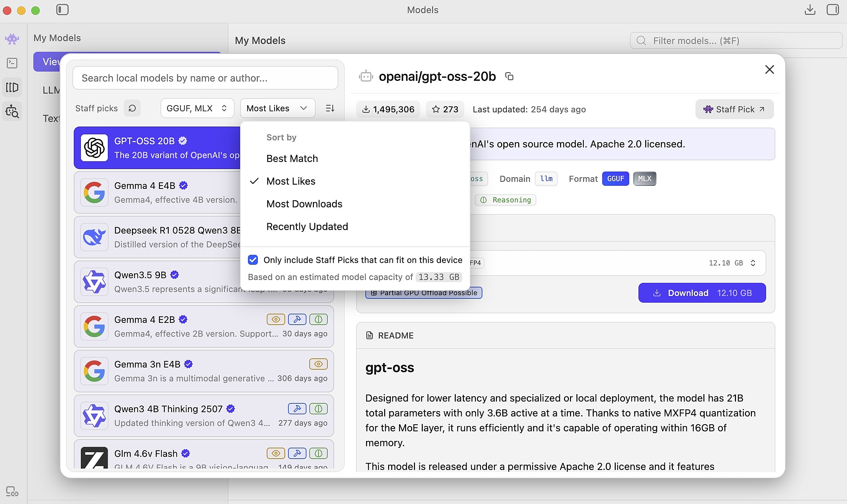This screenshot has height=504, width=847.
Task: Click the Partial GPU Offload Possible badge
Action: pyautogui.click(x=424, y=293)
